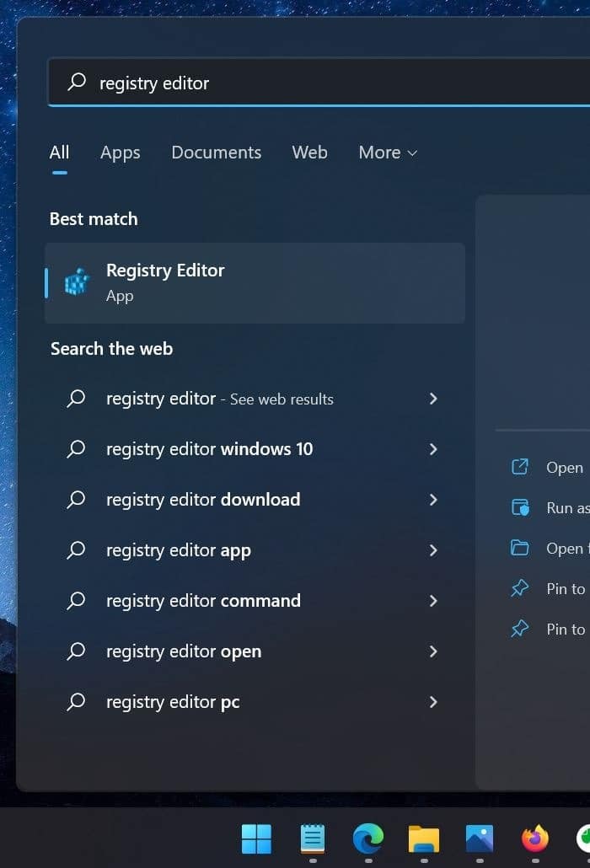Launch Microsoft Edge from the taskbar

368,839
